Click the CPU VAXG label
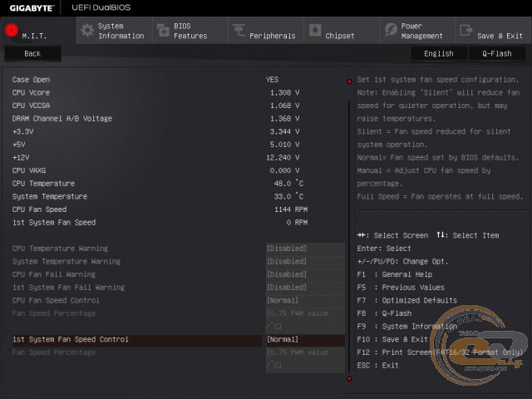532x399 pixels. [x=29, y=170]
